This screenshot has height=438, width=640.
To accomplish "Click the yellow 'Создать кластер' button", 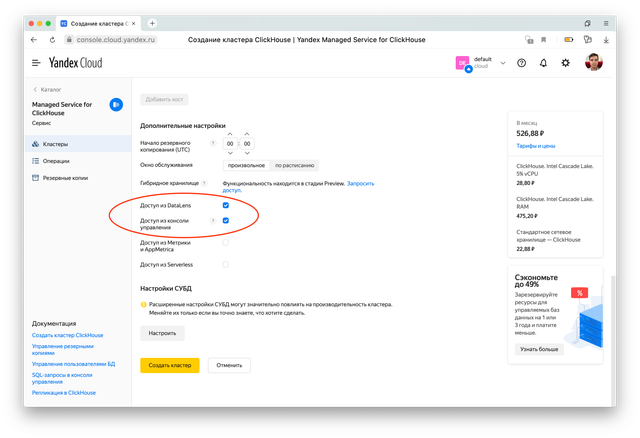I will pos(169,365).
